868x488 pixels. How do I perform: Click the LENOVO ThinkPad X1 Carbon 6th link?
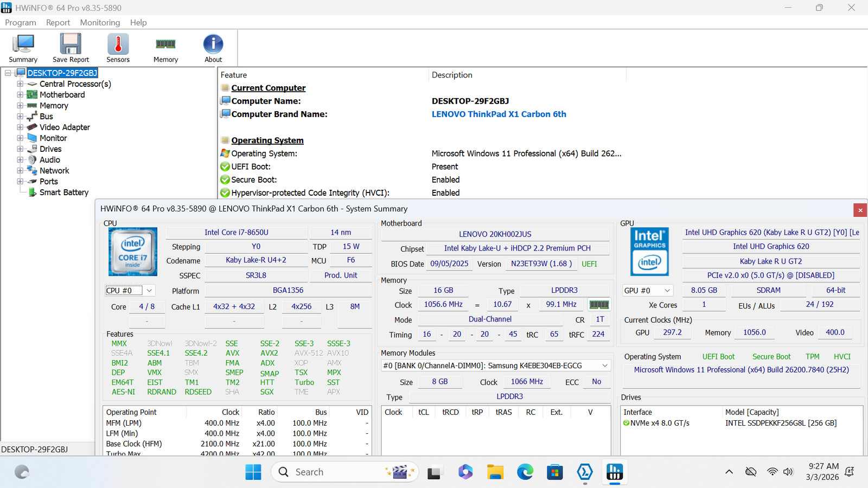[499, 114]
